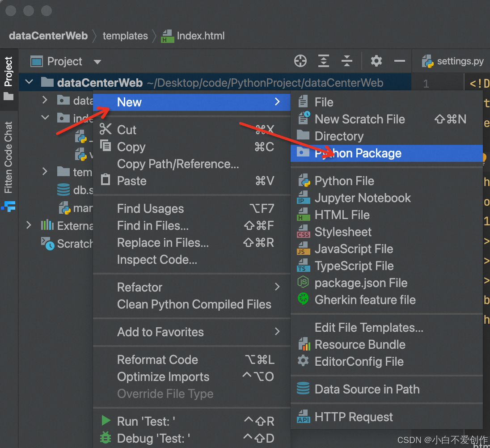Image resolution: width=490 pixels, height=448 pixels.
Task: Select New Scratch File option
Action: 387,119
